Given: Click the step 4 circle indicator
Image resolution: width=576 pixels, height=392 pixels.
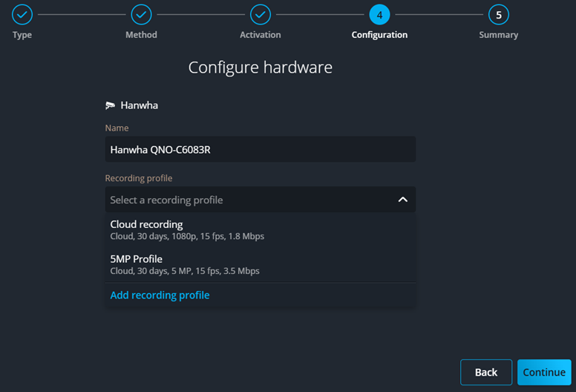Looking at the screenshot, I should click(x=379, y=14).
